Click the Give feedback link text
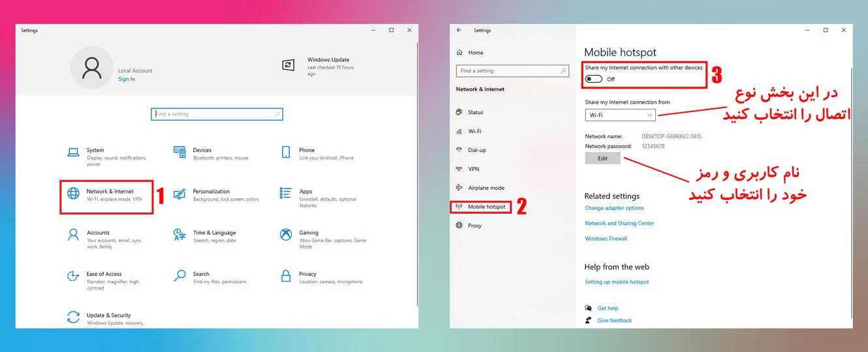 [x=615, y=320]
